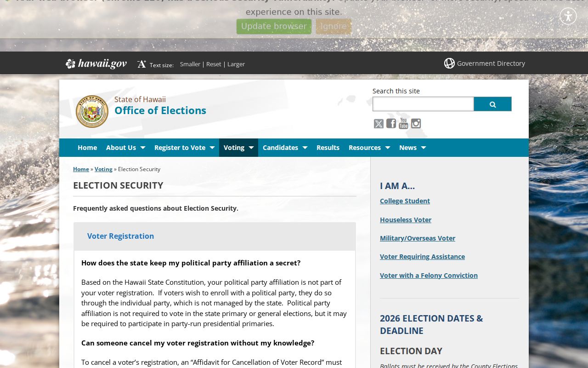Click the hawaii.gov logo
588x368 pixels.
click(96, 63)
